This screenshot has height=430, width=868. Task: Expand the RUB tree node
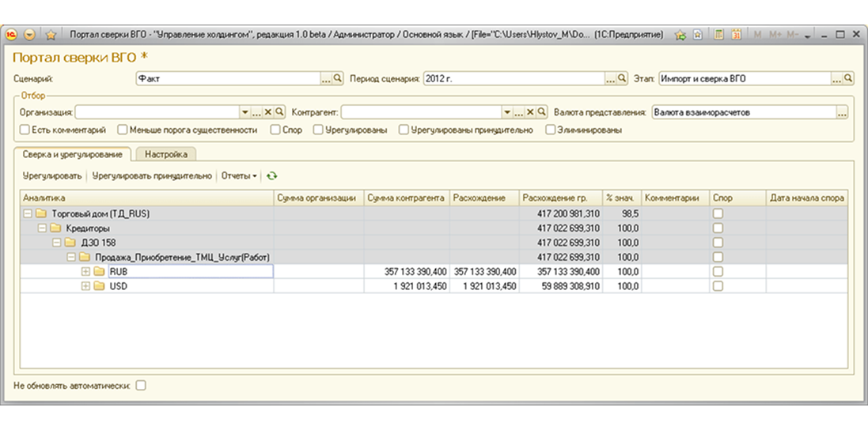click(85, 271)
